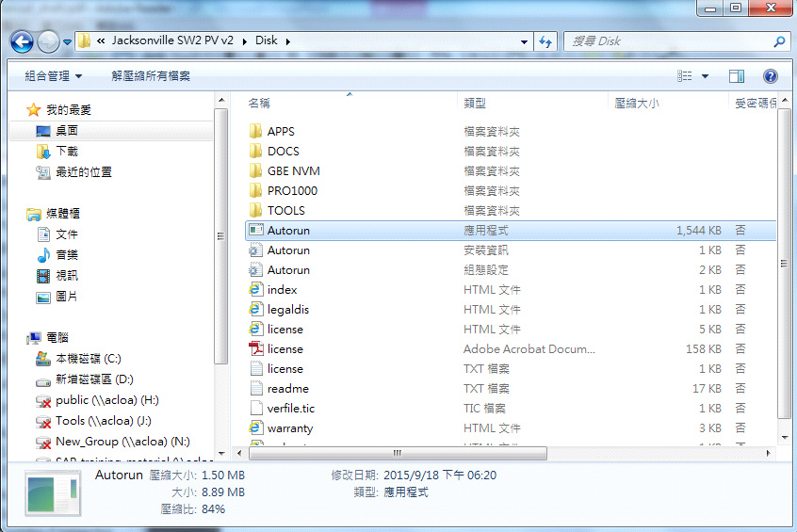Screen dimensions: 797x532
Task: Select 下載 in favorites list
Action: 67,152
